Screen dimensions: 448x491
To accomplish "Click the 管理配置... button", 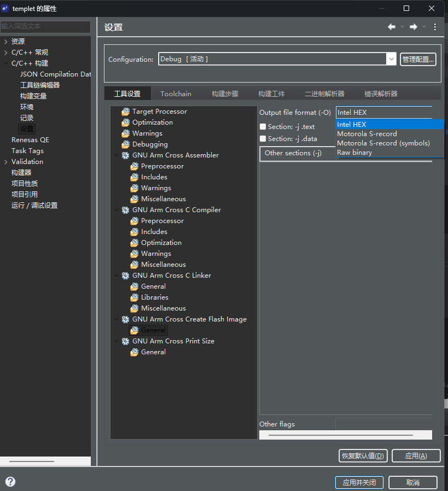I will coord(418,59).
